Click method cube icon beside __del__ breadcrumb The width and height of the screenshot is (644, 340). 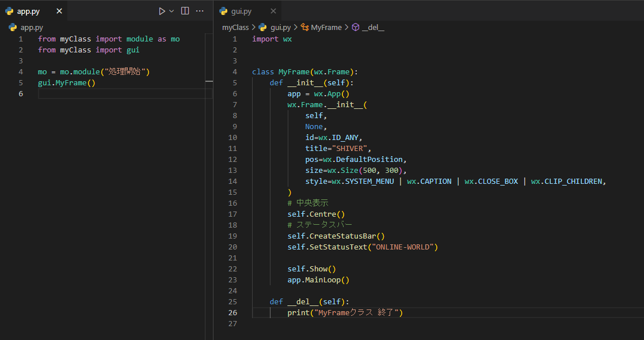356,28
